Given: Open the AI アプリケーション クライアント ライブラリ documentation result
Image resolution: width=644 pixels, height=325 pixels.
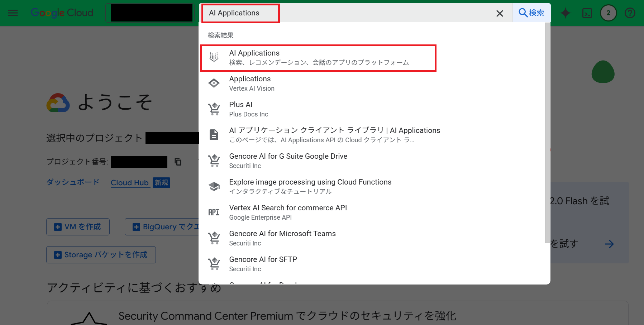Looking at the screenshot, I should [372, 135].
